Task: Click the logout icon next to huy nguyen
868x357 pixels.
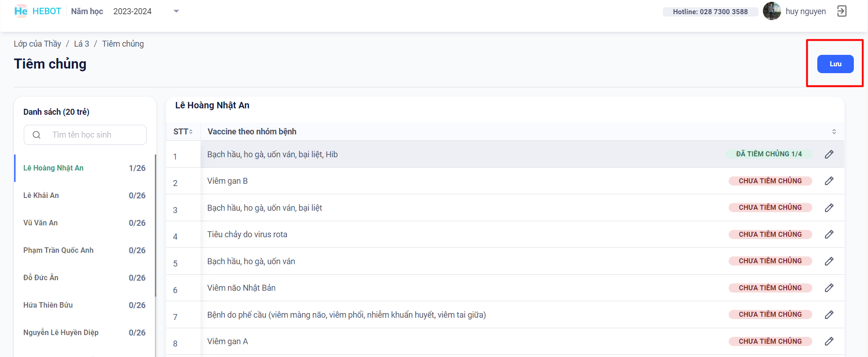Action: 842,11
